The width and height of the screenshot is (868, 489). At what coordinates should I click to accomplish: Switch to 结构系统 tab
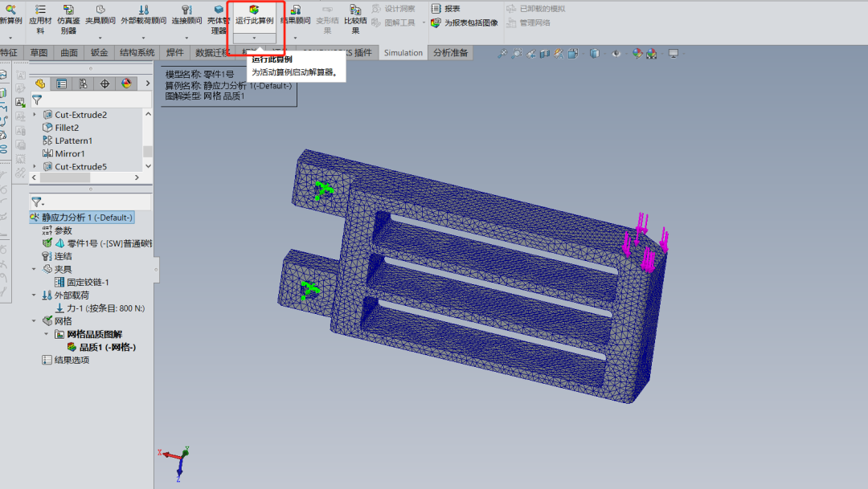pos(137,52)
